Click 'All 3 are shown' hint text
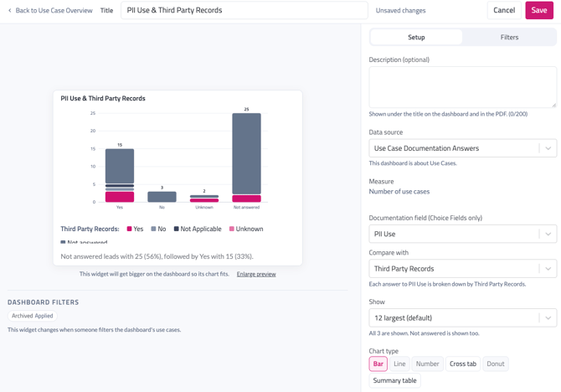561x392 pixels. [424, 333]
